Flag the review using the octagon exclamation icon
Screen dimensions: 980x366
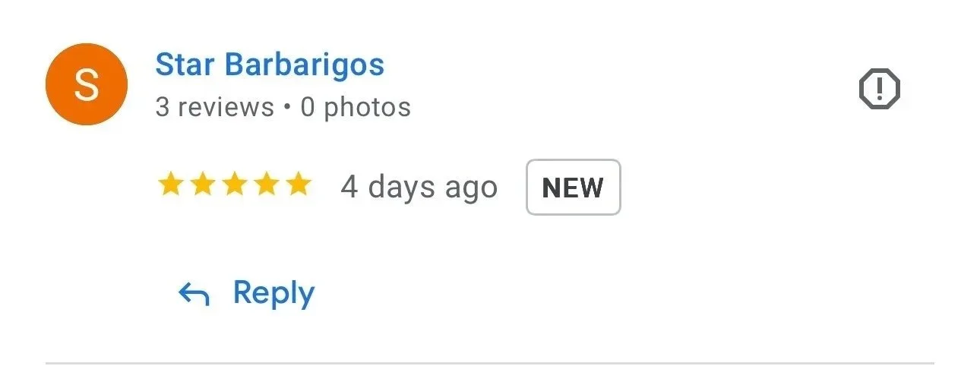click(879, 90)
